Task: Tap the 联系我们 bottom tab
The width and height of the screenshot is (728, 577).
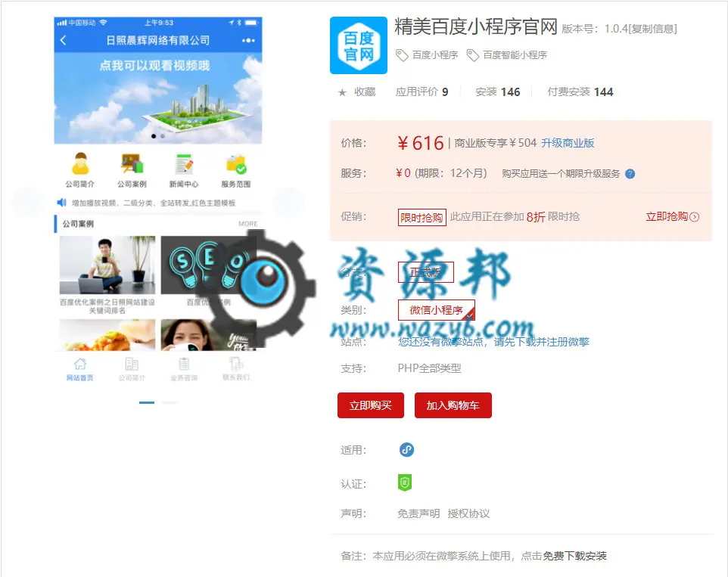Action: point(236,370)
